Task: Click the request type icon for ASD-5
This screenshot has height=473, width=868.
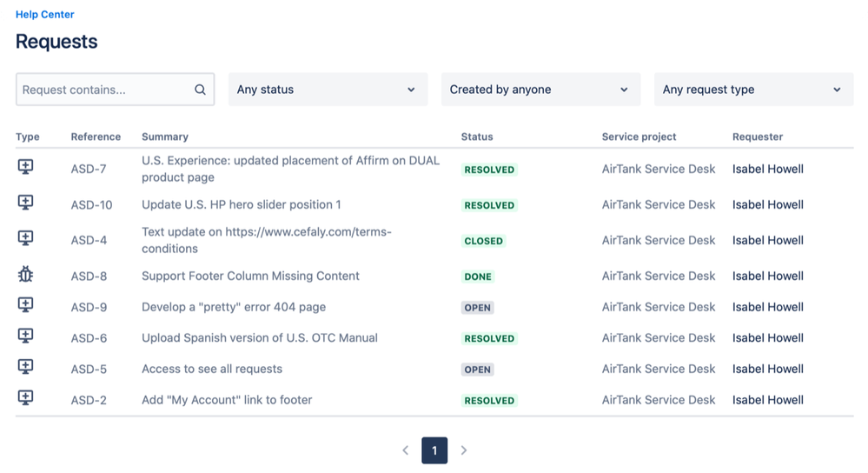Action: (x=25, y=367)
